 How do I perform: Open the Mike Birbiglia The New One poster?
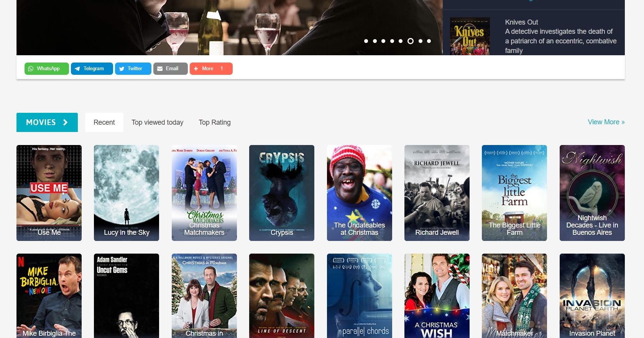[49, 296]
